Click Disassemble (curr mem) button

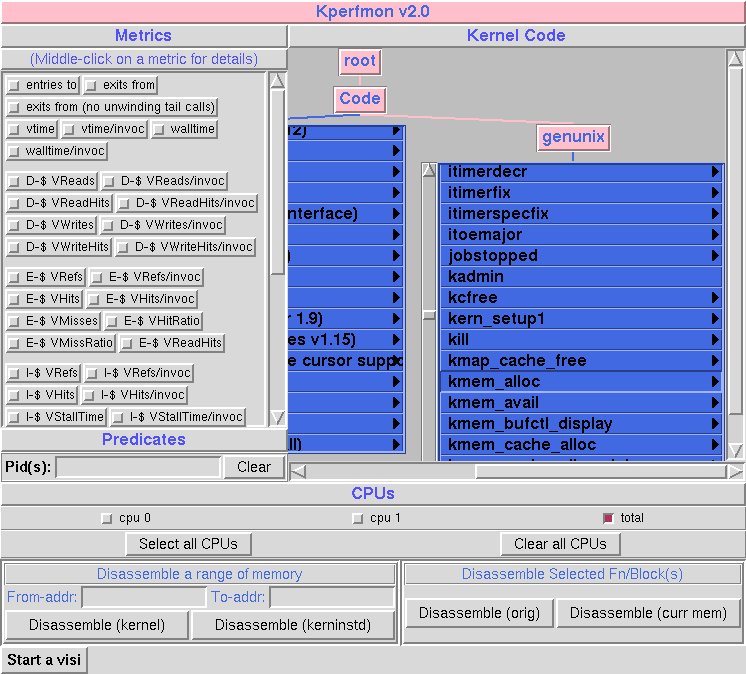coord(648,613)
